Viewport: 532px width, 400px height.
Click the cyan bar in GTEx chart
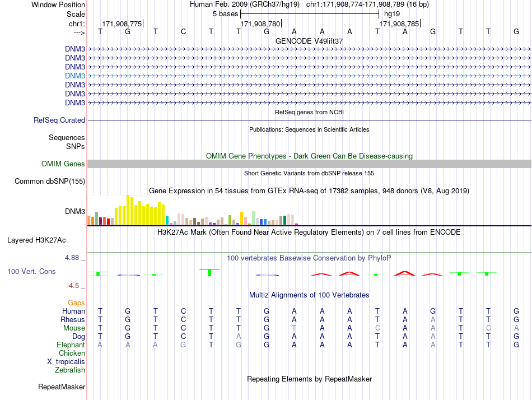[x=167, y=221]
